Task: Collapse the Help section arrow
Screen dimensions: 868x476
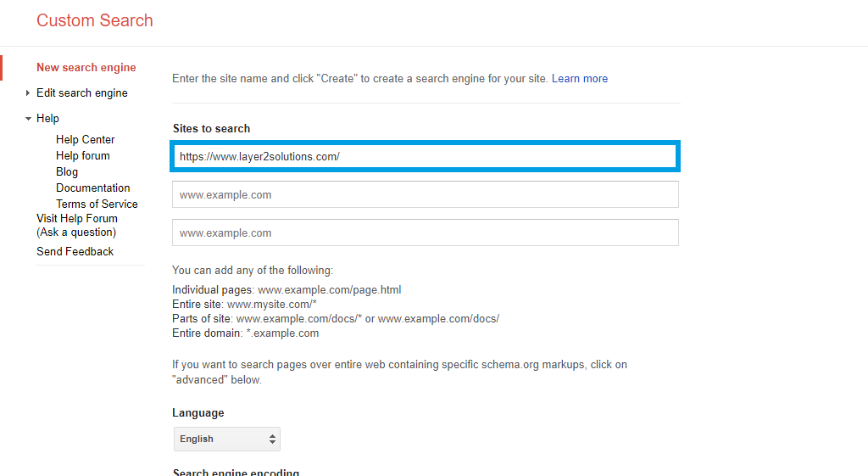Action: [x=28, y=119]
